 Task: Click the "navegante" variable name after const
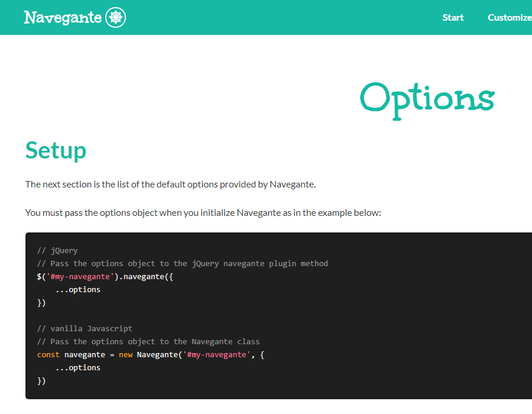85,354
